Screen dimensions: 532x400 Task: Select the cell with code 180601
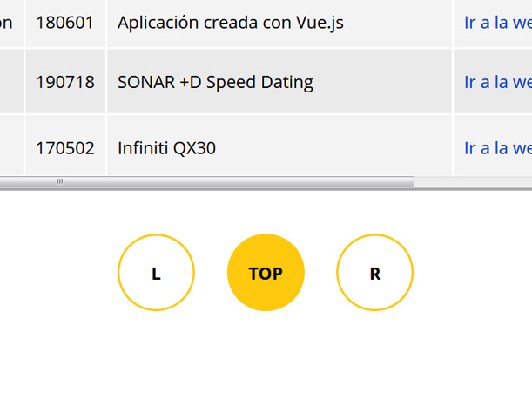(x=65, y=23)
